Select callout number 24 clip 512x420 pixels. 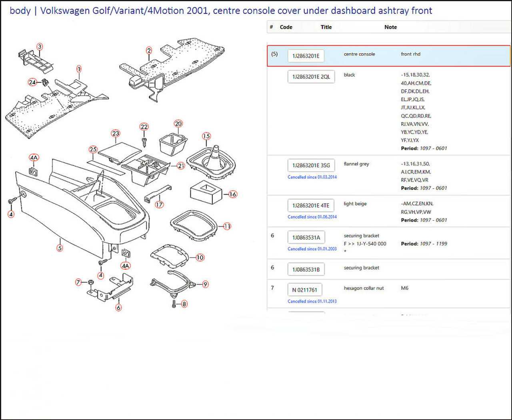[32, 82]
